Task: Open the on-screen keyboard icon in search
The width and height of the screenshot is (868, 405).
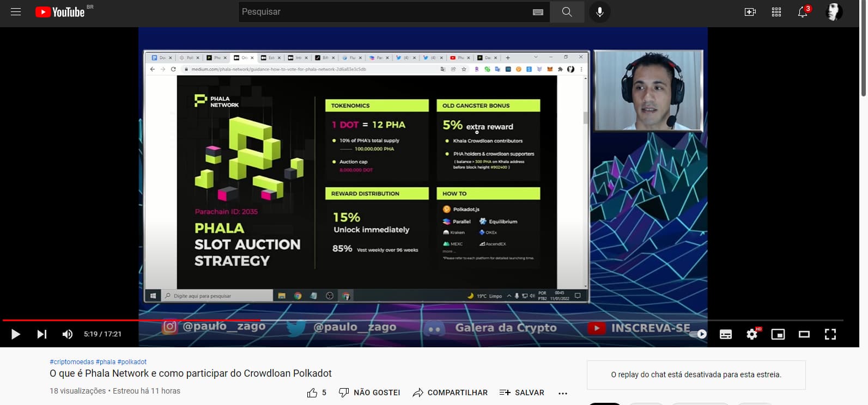Action: click(538, 12)
